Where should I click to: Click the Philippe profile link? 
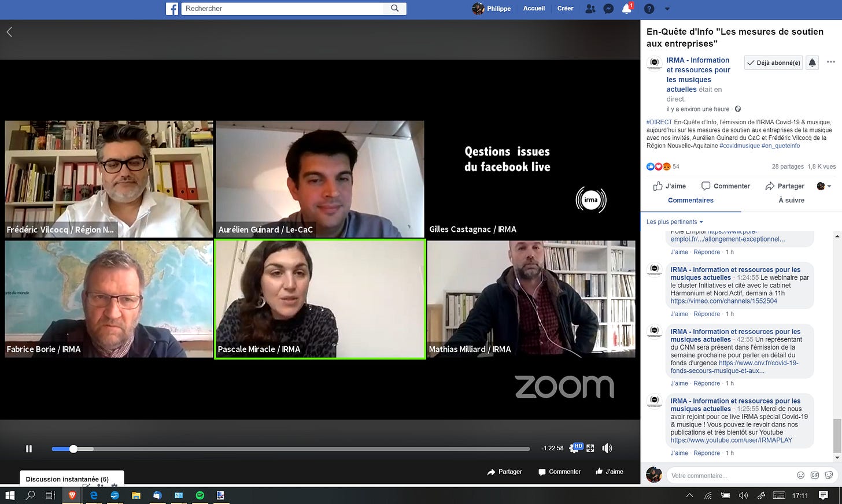pos(492,9)
